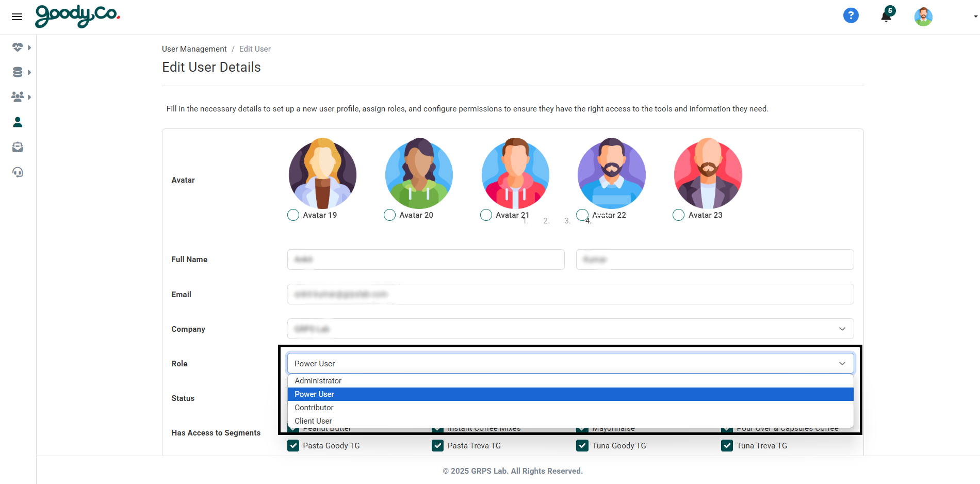980x484 pixels.
Task: Open the database sidebar icon
Action: click(x=18, y=72)
